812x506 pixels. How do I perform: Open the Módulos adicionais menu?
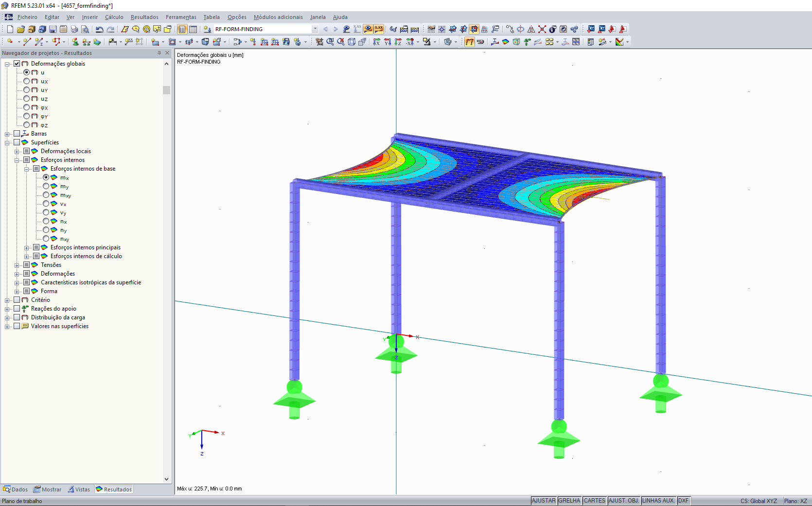[x=278, y=17]
